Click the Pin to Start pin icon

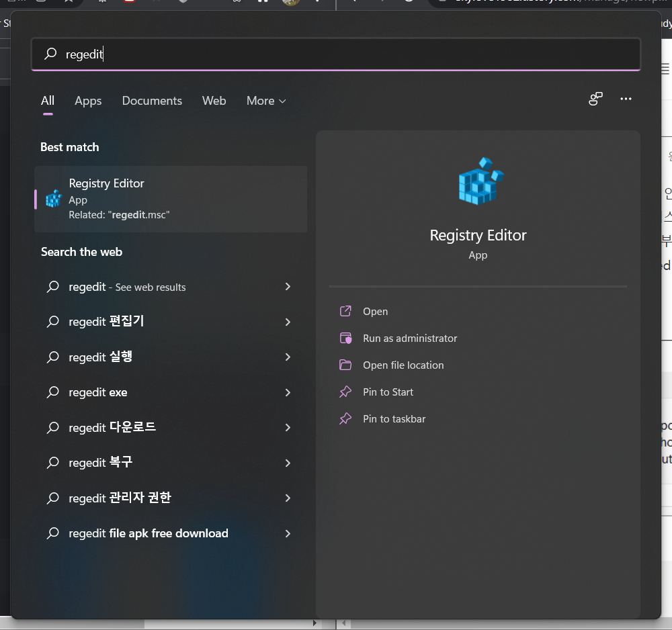pos(345,392)
